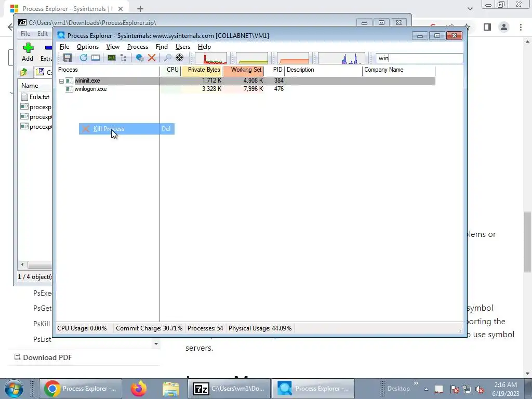
Task: Click the 7-Zip horizontal scrollbar left arrow
Action: point(22,264)
